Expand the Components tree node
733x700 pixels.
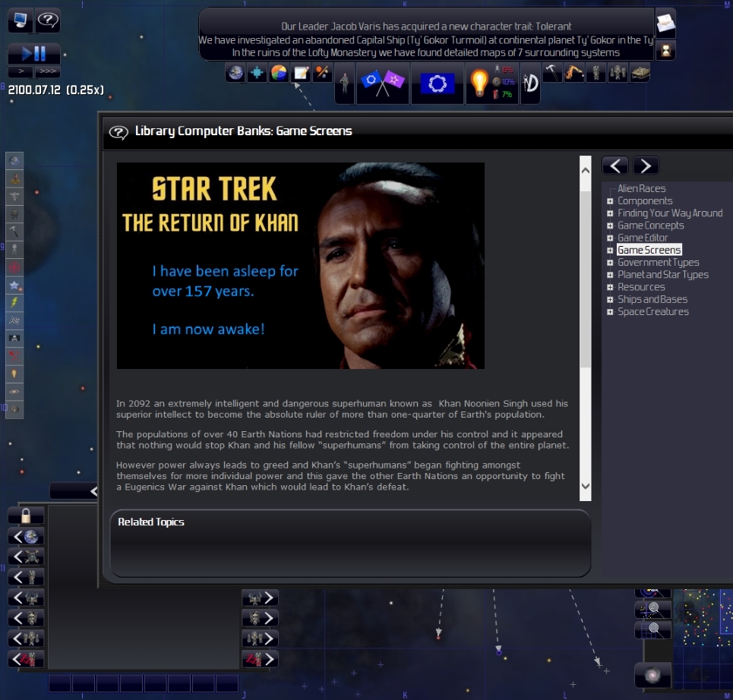coord(610,201)
